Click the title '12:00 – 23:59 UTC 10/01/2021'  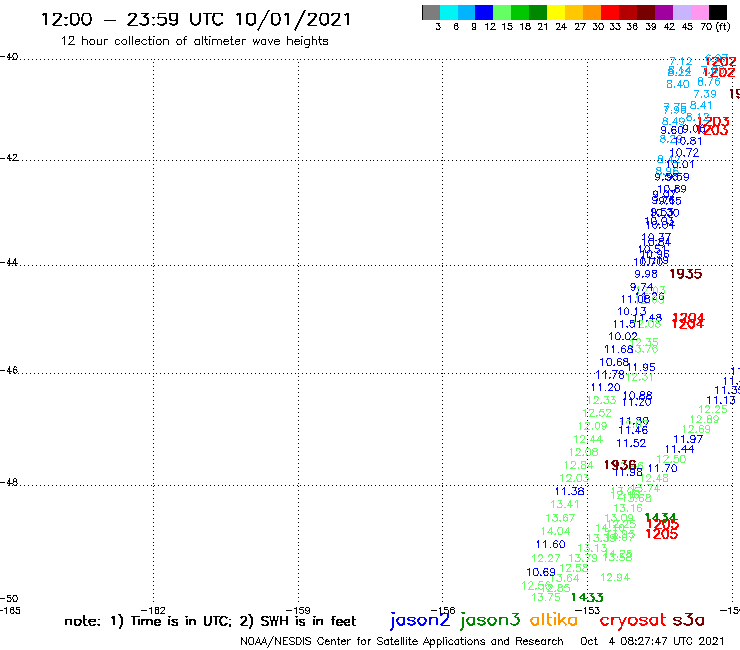pos(196,19)
